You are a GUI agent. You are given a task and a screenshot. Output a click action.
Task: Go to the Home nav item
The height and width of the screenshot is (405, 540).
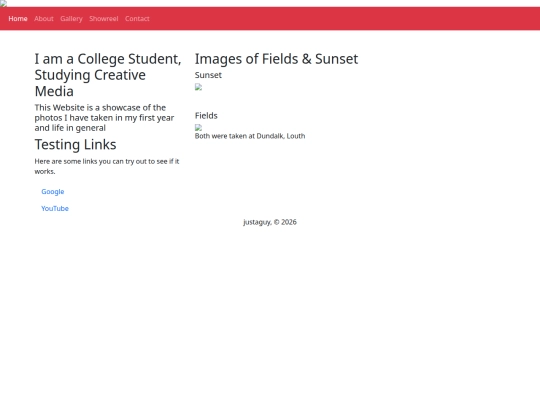tap(18, 19)
